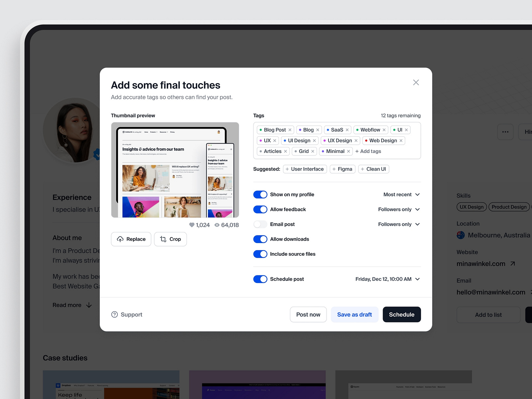Open Dropbox case study thumbnail

(x=111, y=385)
